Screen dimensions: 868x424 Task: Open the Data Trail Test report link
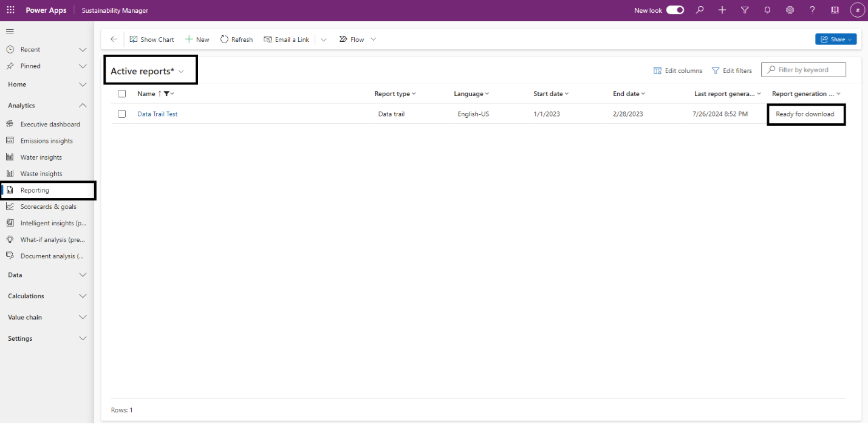tap(157, 114)
